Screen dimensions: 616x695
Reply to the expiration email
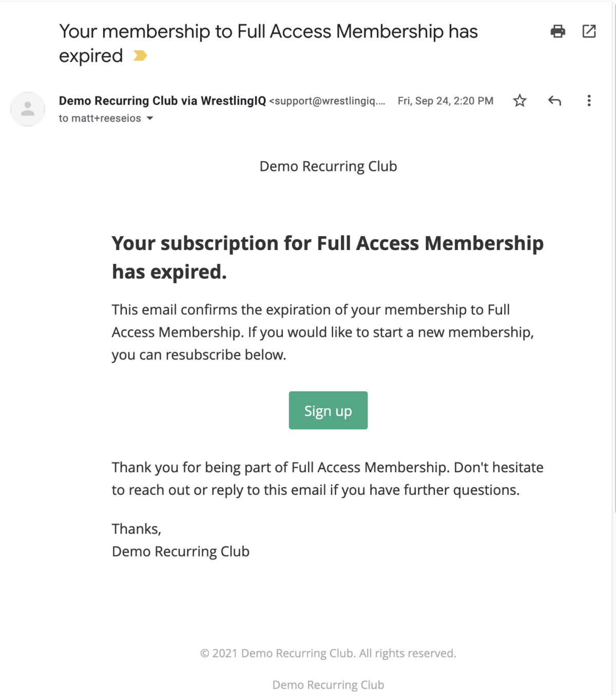554,101
